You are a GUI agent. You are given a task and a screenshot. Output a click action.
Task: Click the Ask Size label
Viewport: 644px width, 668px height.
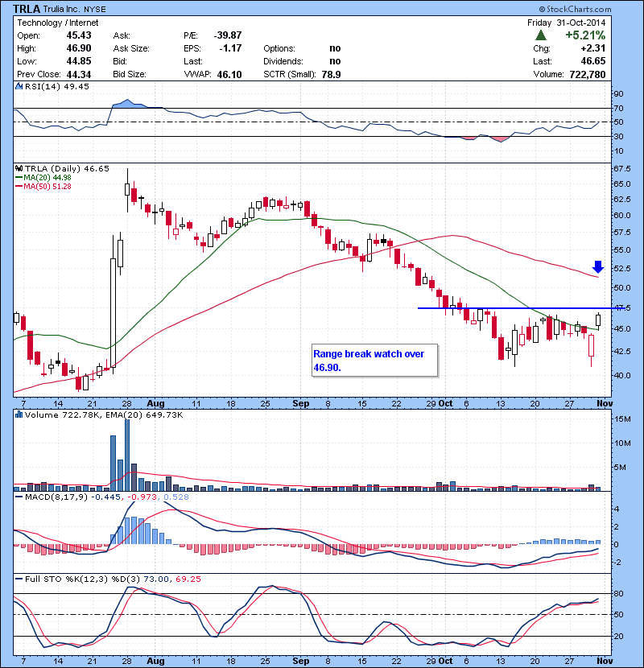(x=131, y=48)
